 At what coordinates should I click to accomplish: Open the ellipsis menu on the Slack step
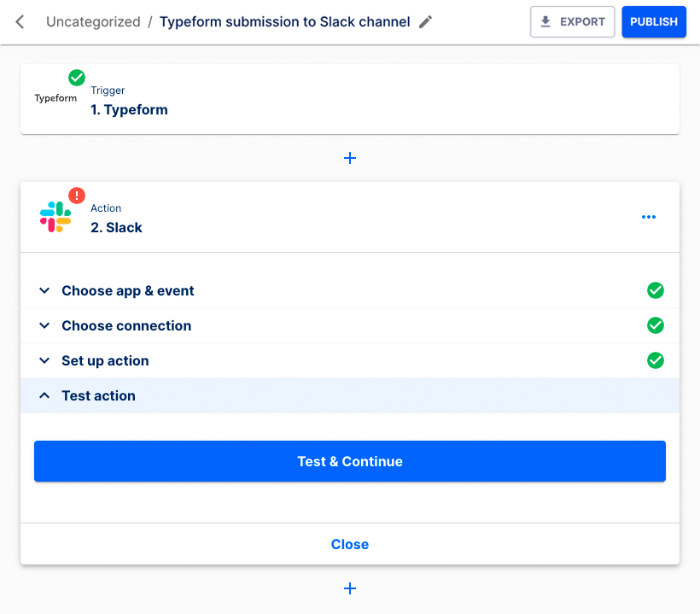tap(649, 216)
